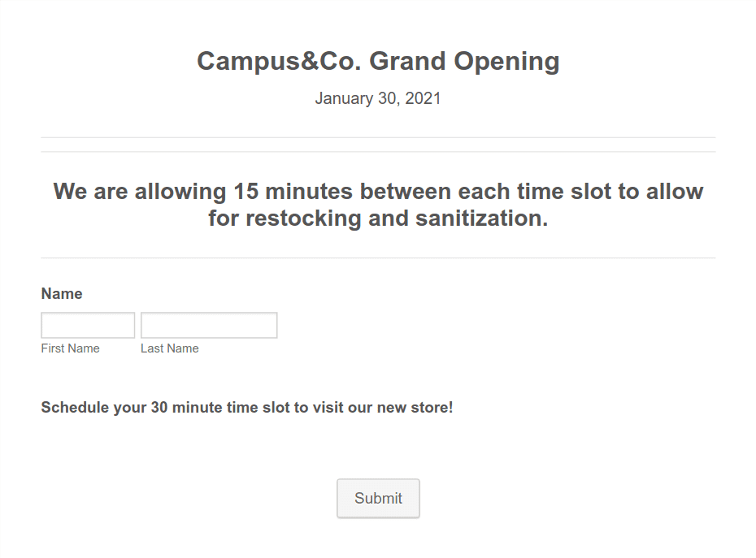Image resolution: width=756 pixels, height=558 pixels.
Task: Click the Last Name caption text
Action: click(170, 348)
